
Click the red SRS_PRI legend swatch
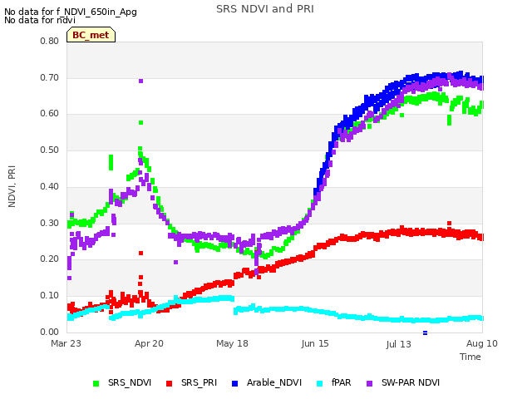(x=169, y=383)
